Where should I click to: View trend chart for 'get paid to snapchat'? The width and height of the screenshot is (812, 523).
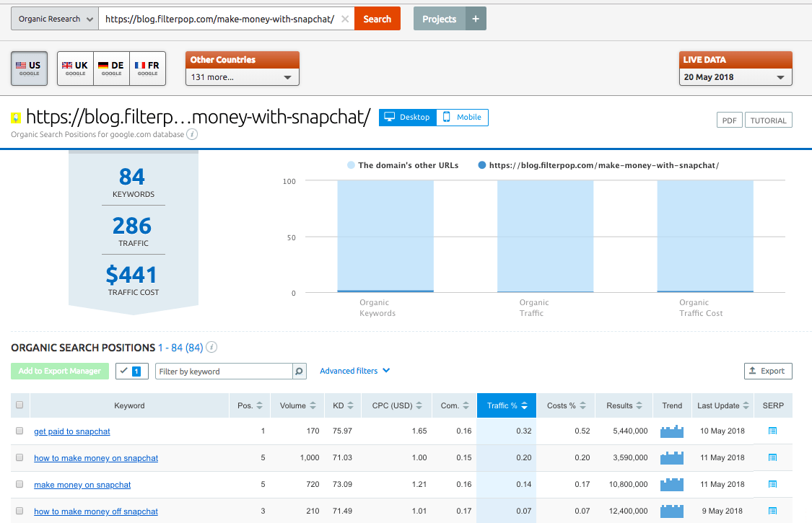[x=671, y=431]
